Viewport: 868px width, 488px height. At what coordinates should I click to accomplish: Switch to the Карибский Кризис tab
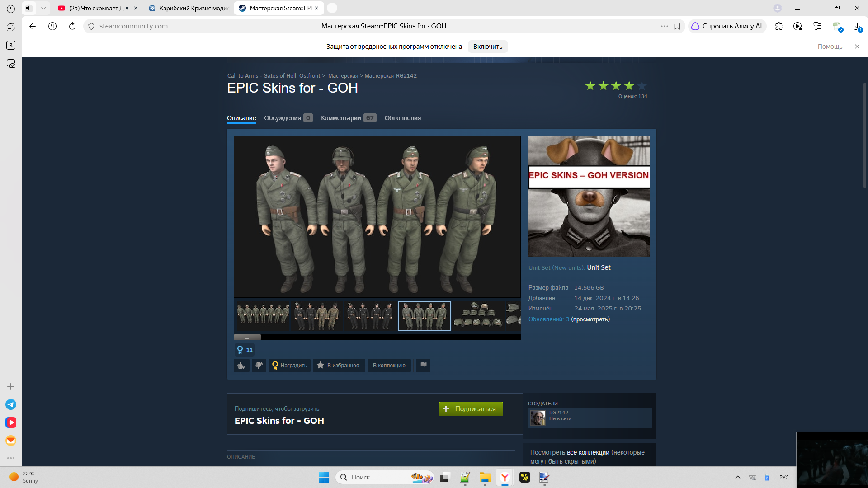coord(189,8)
